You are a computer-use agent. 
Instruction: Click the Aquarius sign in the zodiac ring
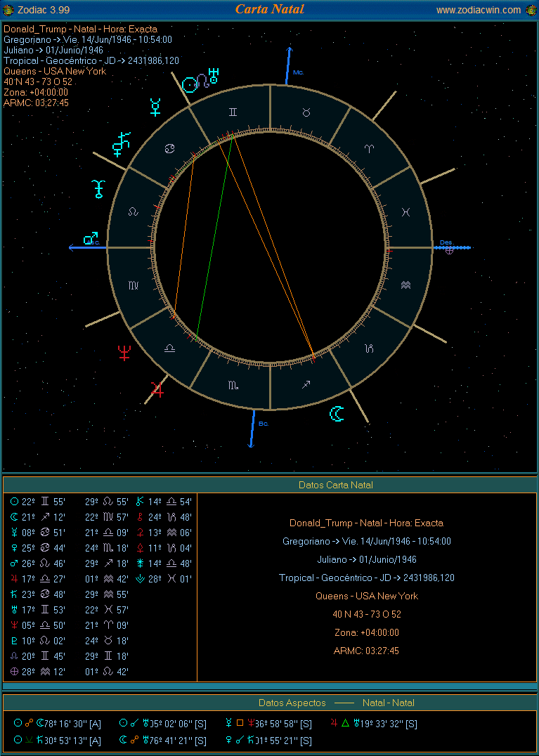pyautogui.click(x=406, y=285)
